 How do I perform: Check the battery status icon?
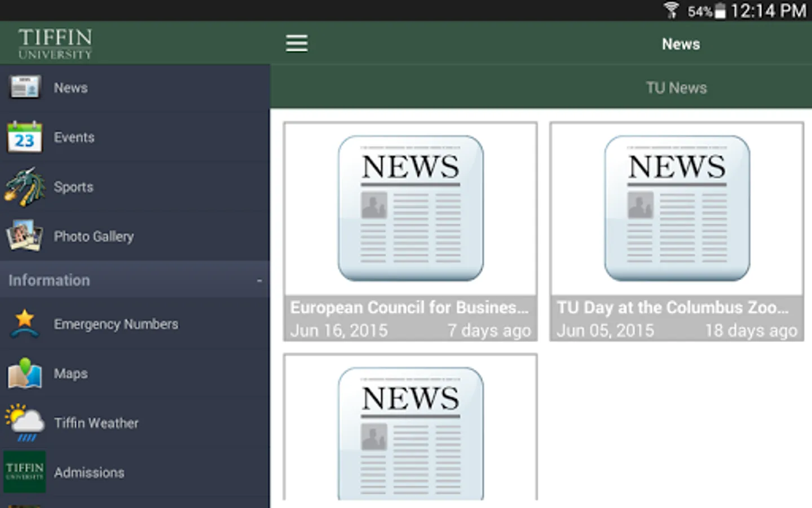click(x=720, y=11)
